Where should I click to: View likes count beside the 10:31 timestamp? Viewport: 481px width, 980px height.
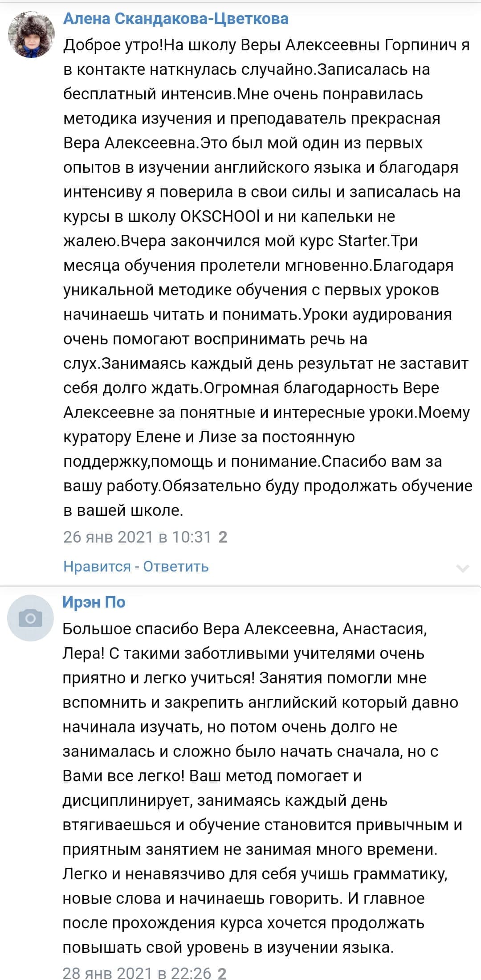[223, 537]
